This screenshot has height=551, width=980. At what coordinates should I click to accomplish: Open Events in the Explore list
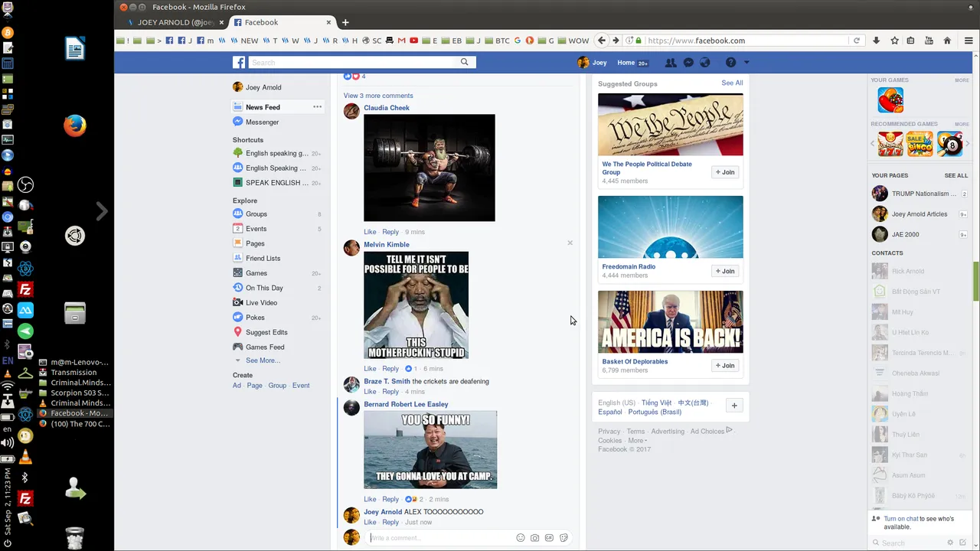click(x=256, y=229)
